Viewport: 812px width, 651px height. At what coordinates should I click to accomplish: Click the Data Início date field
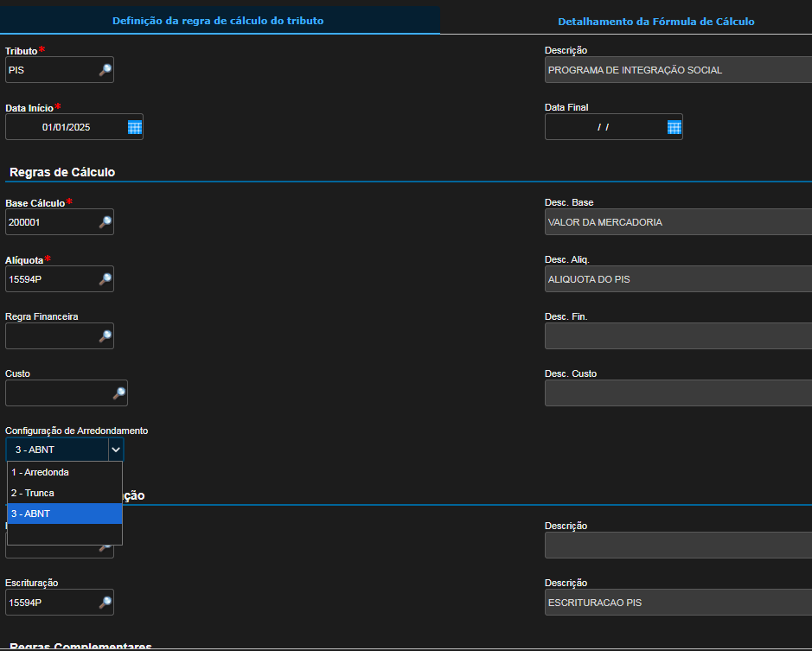tap(66, 127)
